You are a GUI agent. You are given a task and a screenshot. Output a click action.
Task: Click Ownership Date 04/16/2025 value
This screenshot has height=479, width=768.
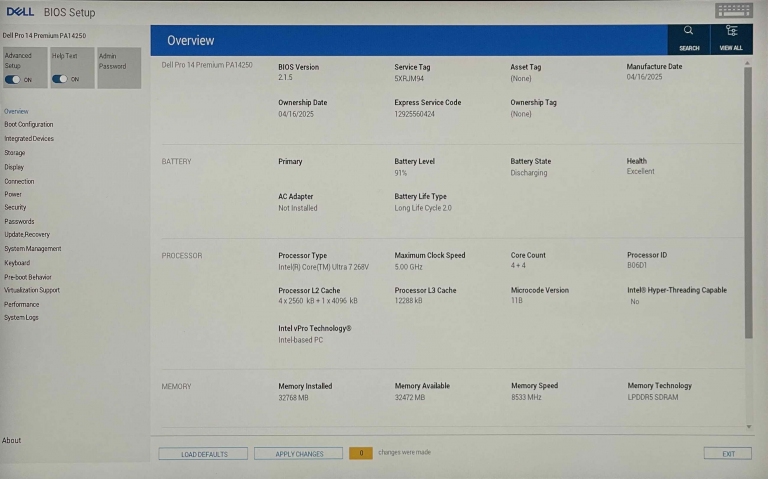[x=296, y=114]
